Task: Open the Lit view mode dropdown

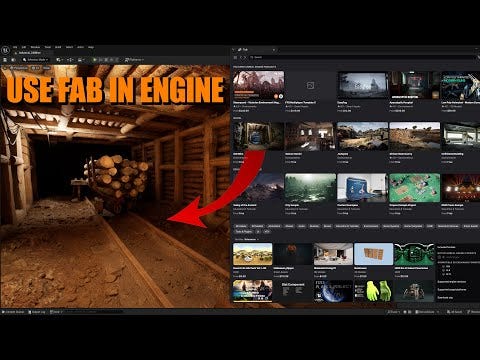Action: tap(36, 68)
